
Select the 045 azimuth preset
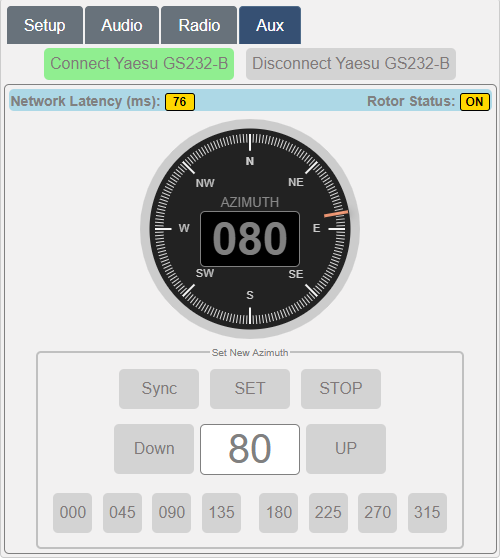point(122,513)
